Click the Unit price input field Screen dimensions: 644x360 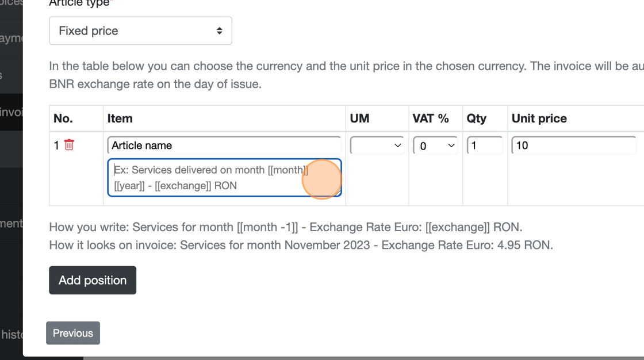click(573, 145)
